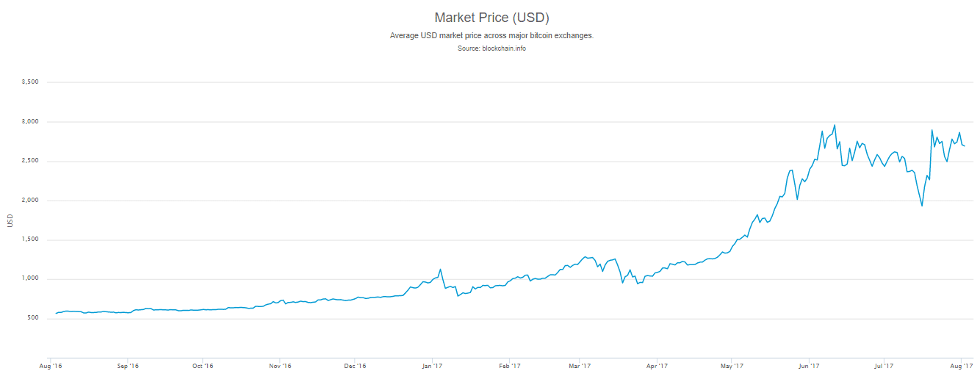Image resolution: width=980 pixels, height=382 pixels.
Task: Click the average USD market price subtitle
Action: pos(491,35)
